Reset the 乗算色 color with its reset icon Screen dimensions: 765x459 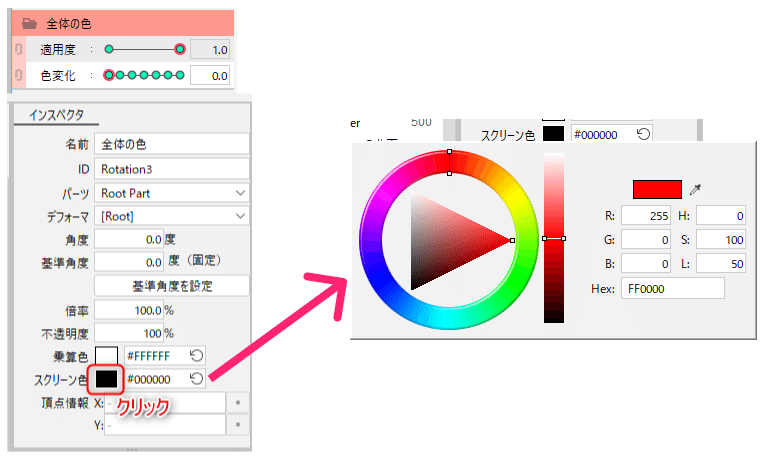[196, 356]
